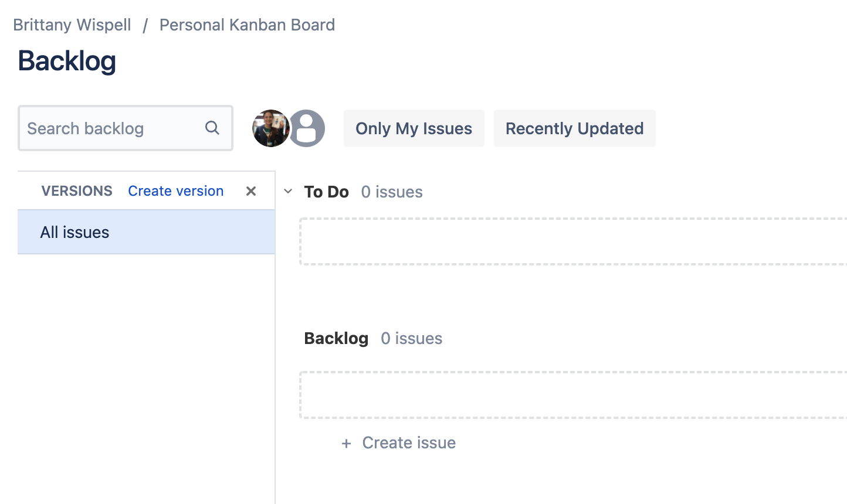
Task: Click the To Do section heading
Action: [326, 192]
